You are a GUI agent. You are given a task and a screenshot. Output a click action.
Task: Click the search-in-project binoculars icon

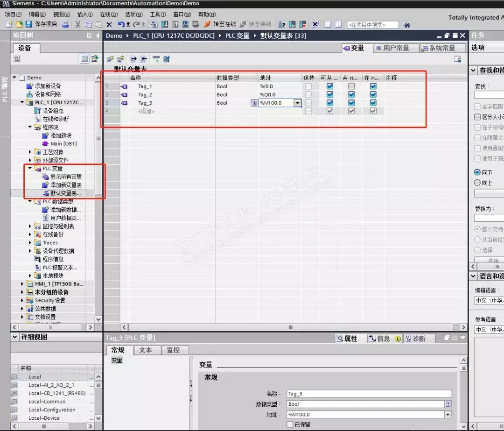pyautogui.click(x=406, y=24)
